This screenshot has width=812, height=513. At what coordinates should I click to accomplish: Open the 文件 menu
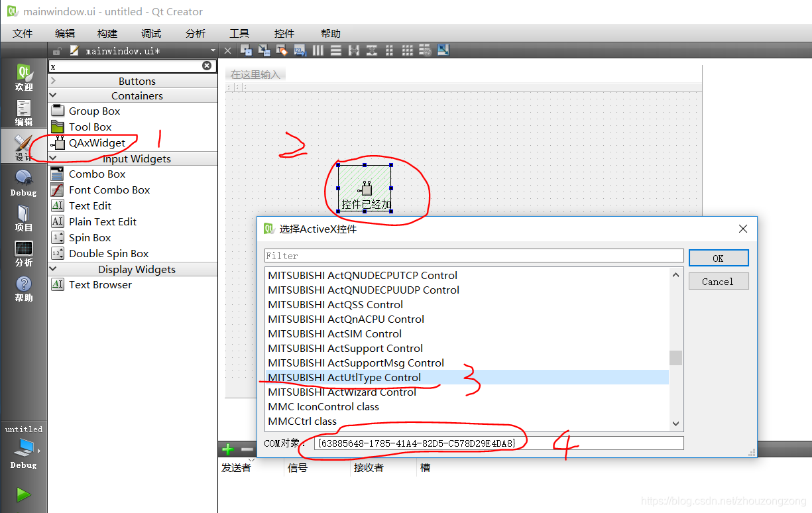23,33
